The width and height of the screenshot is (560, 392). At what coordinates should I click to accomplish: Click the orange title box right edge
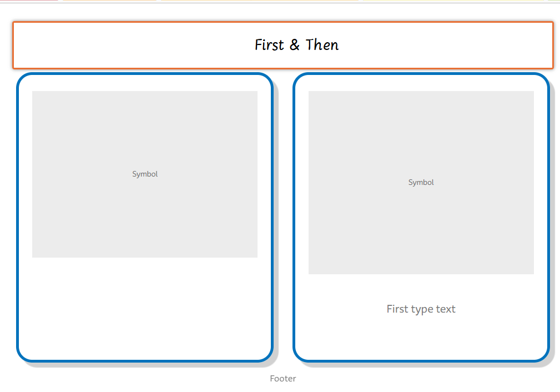coord(553,45)
